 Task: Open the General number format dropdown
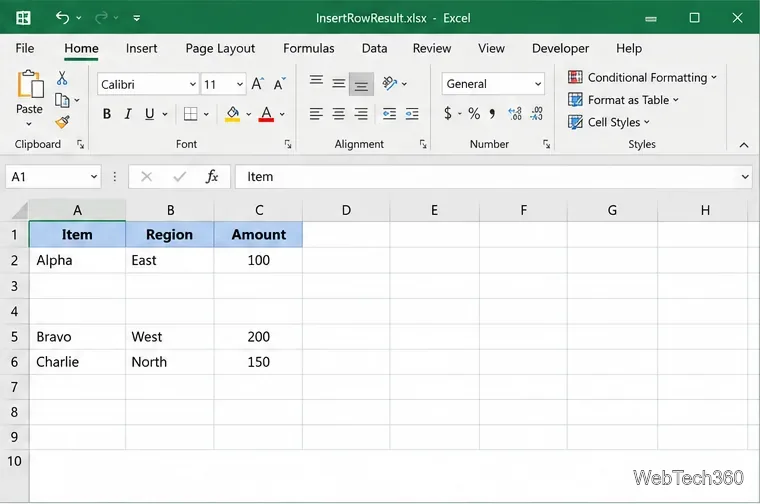click(538, 84)
